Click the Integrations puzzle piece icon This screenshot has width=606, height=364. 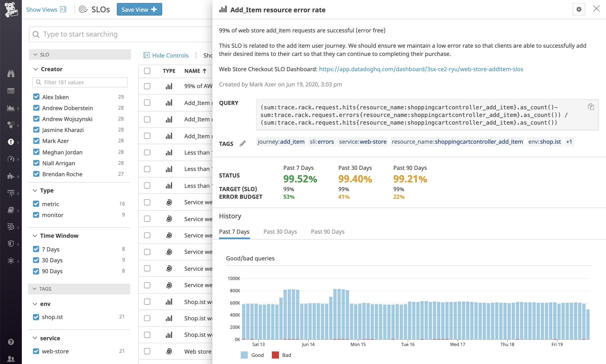click(11, 176)
